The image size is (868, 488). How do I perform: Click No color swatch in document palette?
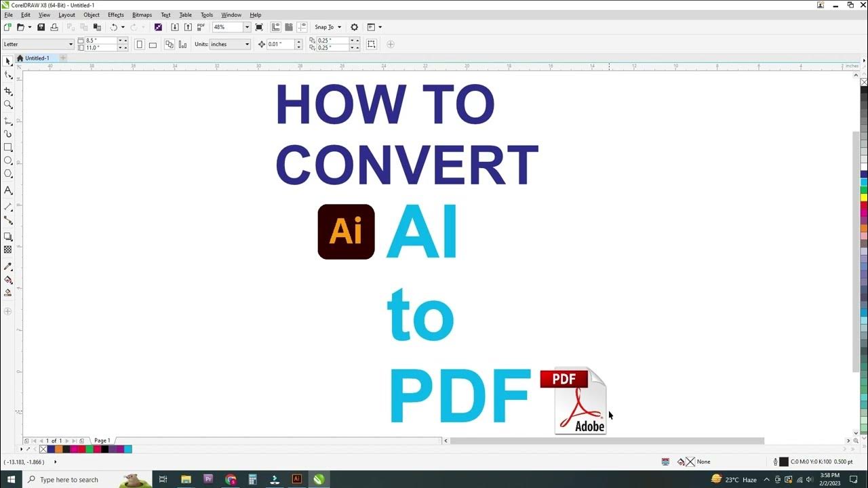coord(43,449)
